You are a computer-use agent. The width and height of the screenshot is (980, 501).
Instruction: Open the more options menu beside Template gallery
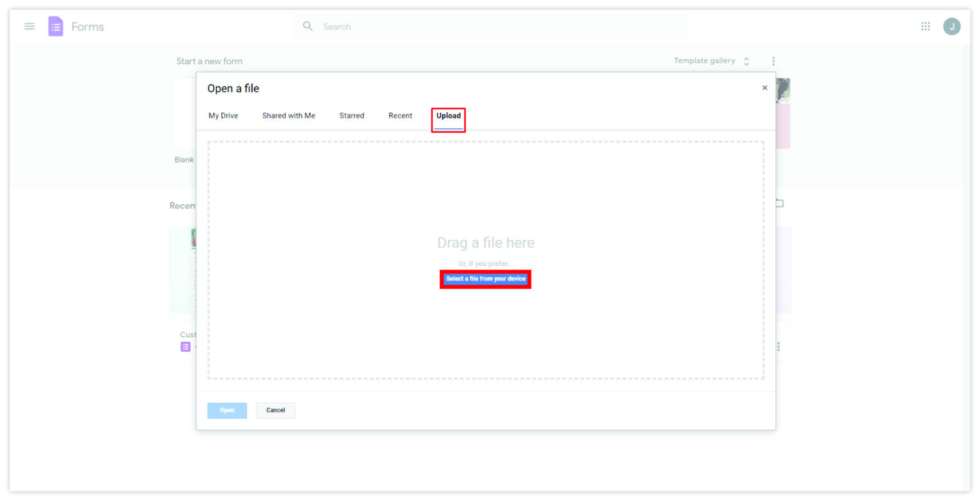(x=773, y=61)
